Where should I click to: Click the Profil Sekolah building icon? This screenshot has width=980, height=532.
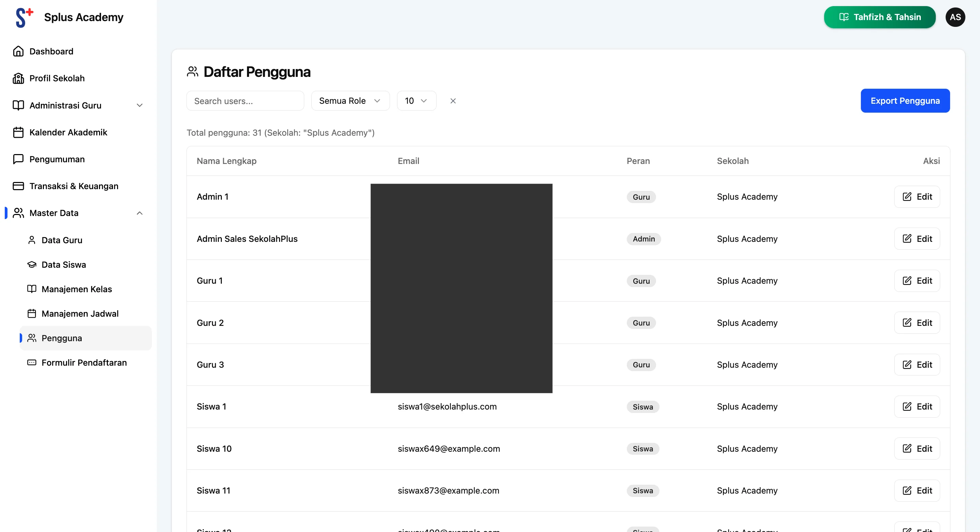coord(18,78)
